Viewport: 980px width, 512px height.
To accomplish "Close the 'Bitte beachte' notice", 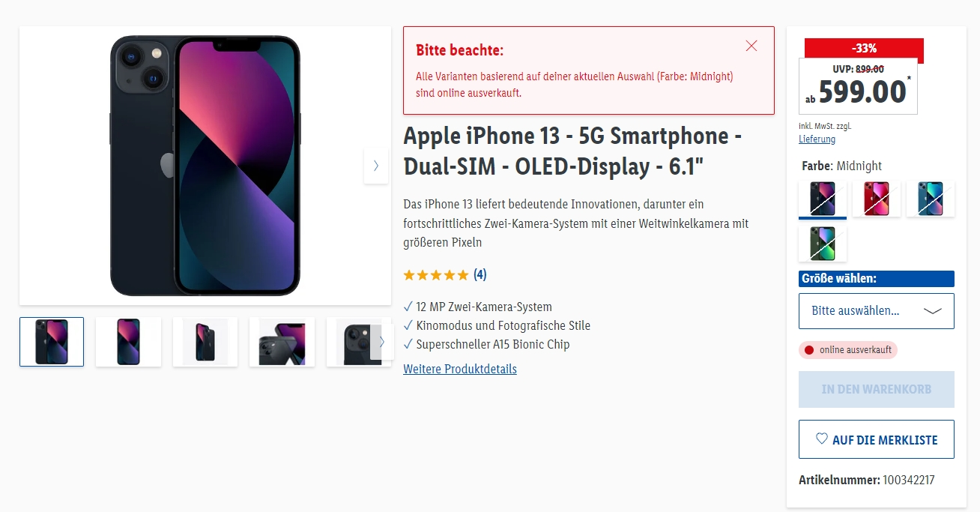I will (x=751, y=46).
